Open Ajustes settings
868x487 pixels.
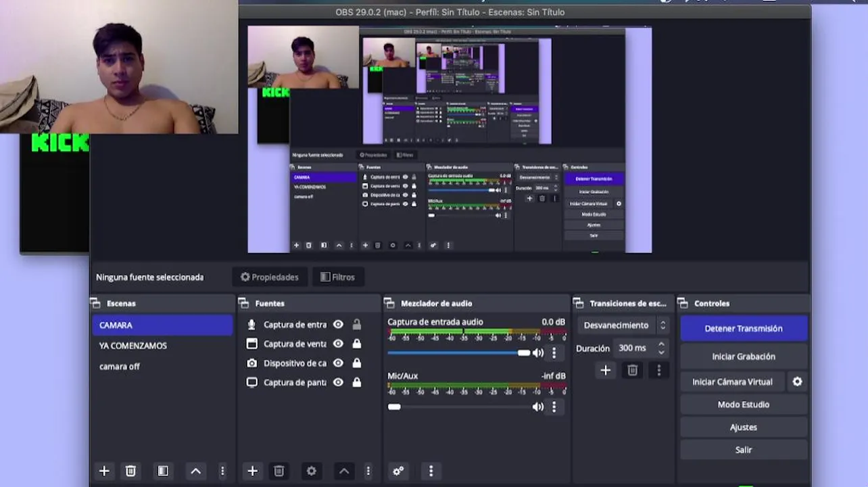click(x=744, y=427)
